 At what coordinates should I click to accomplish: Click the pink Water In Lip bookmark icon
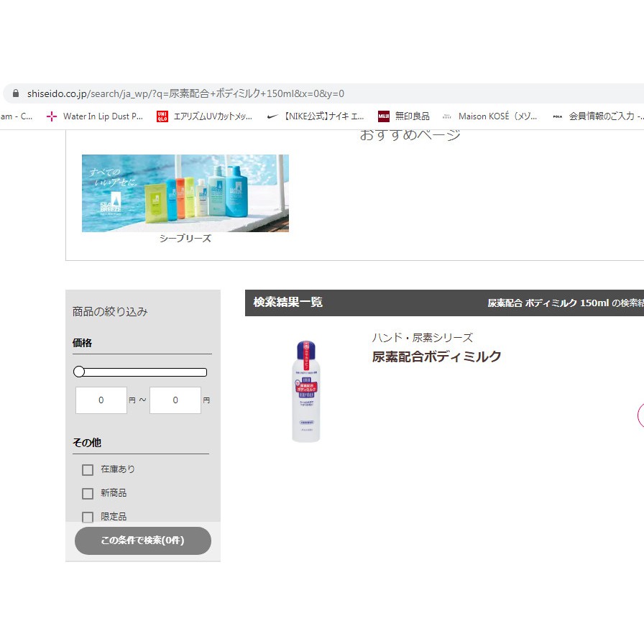click(51, 116)
